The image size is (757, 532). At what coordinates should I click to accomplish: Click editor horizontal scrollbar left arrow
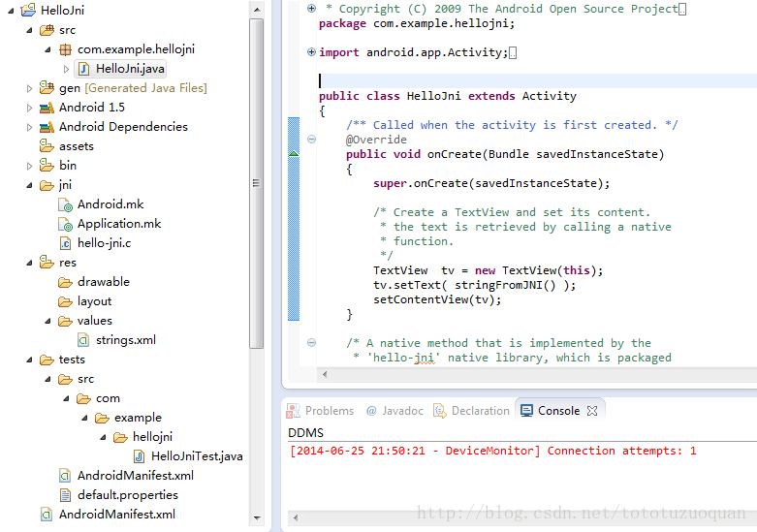point(325,374)
